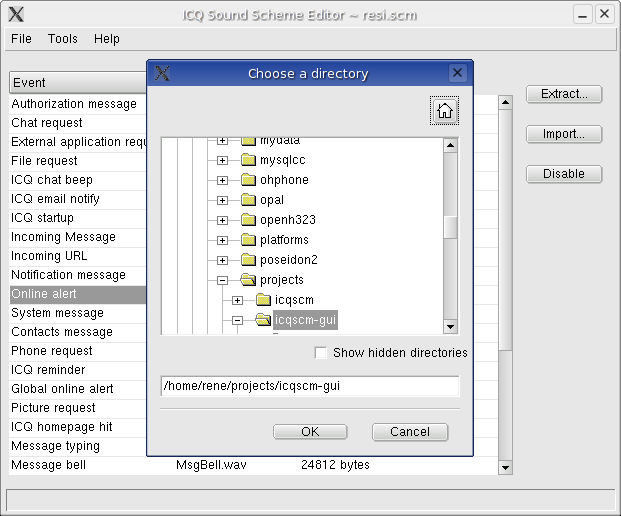The height and width of the screenshot is (516, 621).
Task: Click the open projects folder icon
Action: (248, 280)
